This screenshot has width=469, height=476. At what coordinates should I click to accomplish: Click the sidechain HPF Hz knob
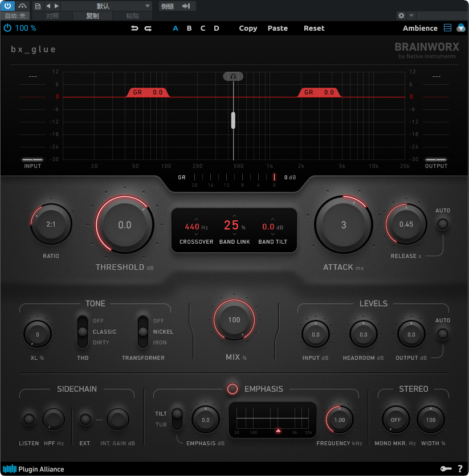(x=54, y=420)
